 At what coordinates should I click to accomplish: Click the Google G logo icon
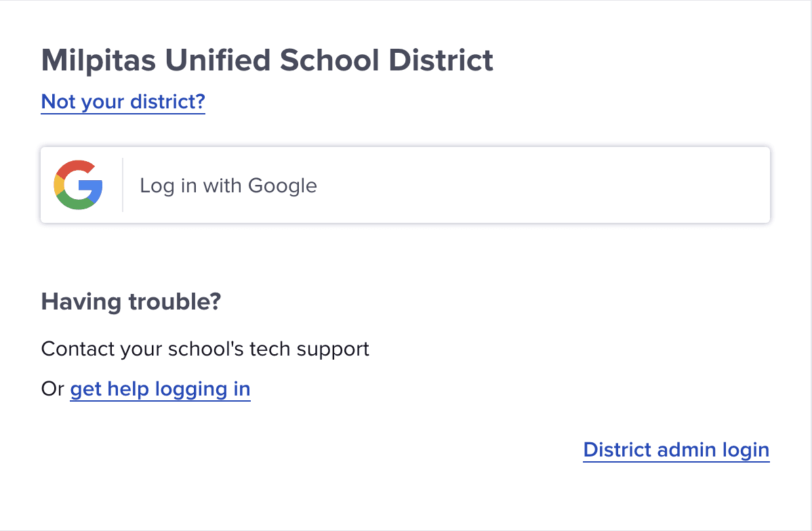[x=78, y=185]
